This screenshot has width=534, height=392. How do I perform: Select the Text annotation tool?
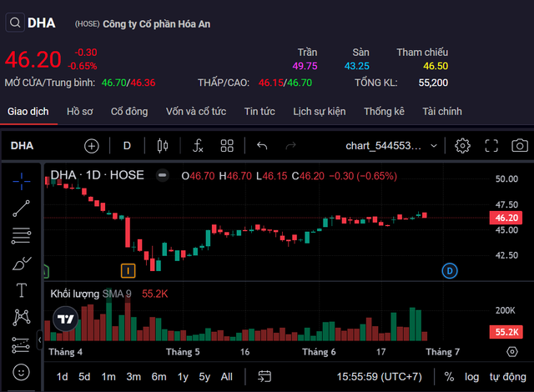(x=22, y=290)
